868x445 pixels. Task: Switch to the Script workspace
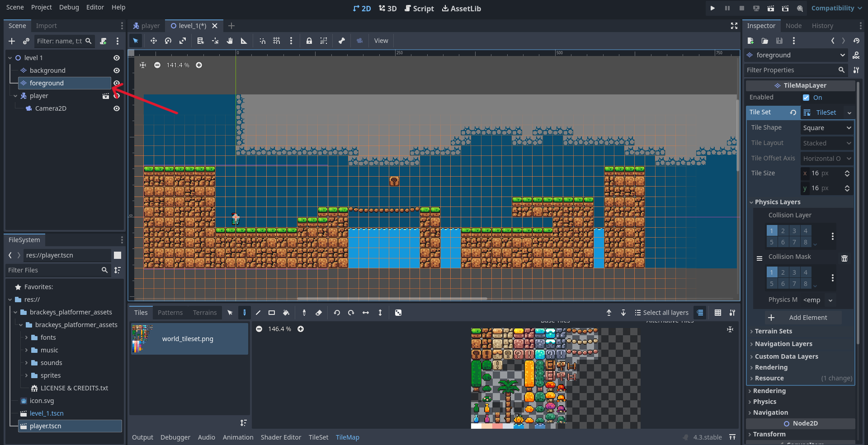point(419,9)
